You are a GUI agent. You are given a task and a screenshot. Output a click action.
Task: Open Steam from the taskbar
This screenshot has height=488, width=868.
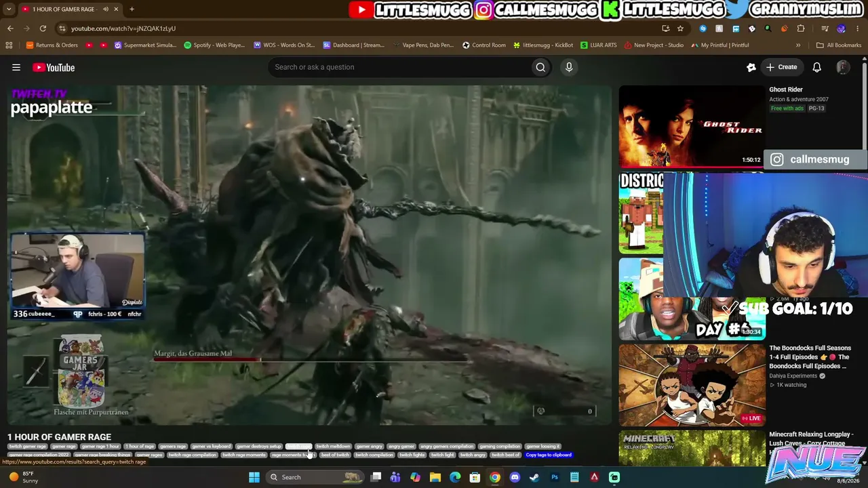(534, 477)
